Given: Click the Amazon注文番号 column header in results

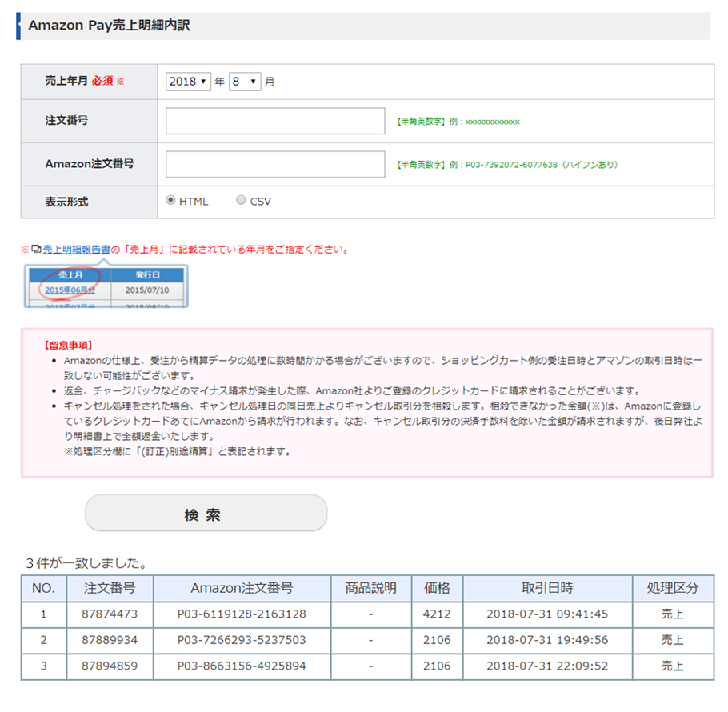Looking at the screenshot, I should [242, 589].
